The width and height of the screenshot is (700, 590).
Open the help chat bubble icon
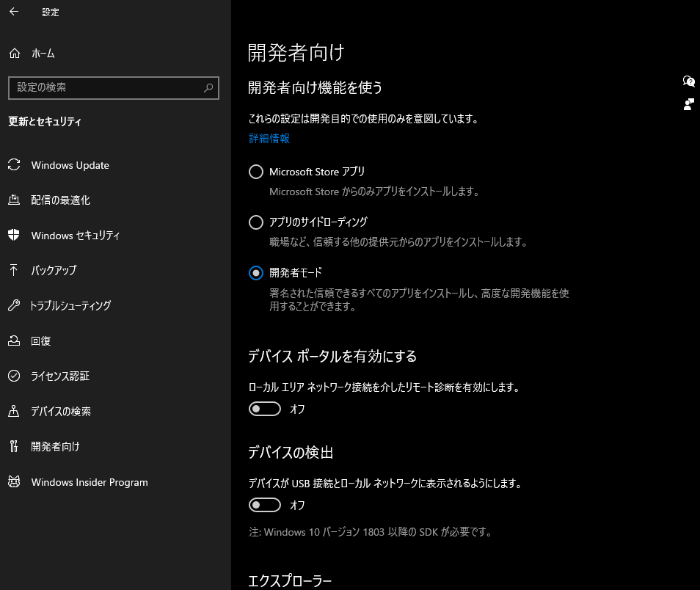pos(688,81)
